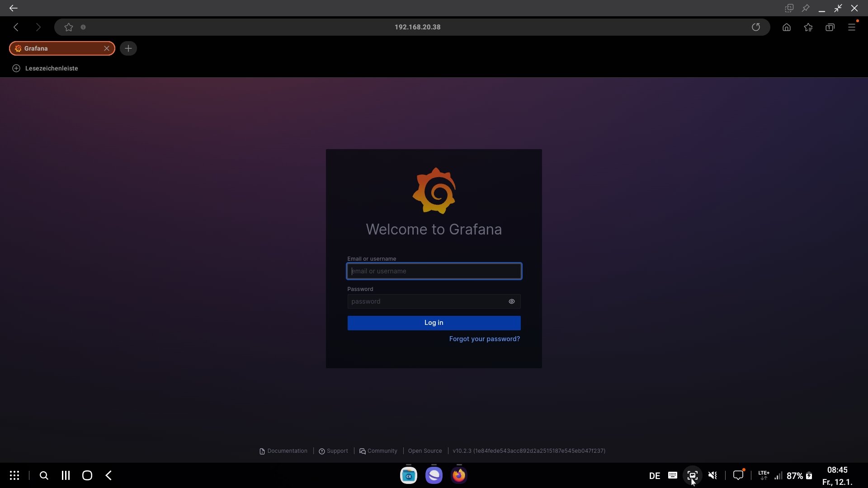Click into the Password field
This screenshot has width=868, height=488.
pos(425,301)
